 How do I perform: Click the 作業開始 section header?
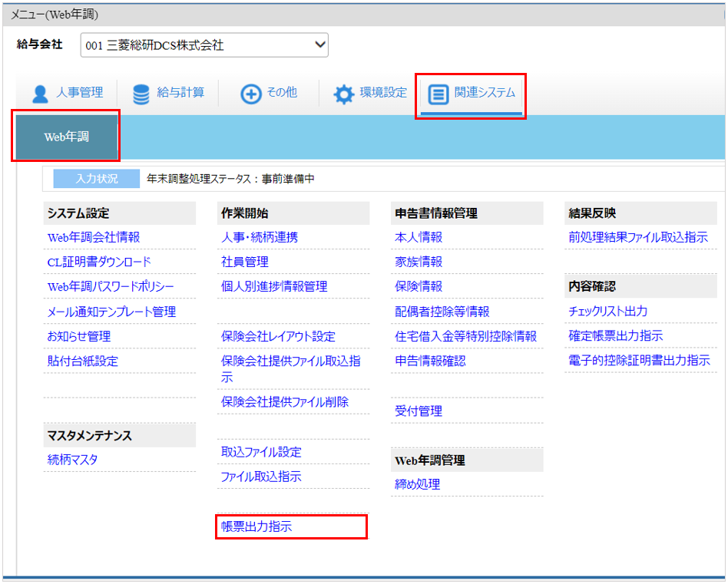coord(293,213)
